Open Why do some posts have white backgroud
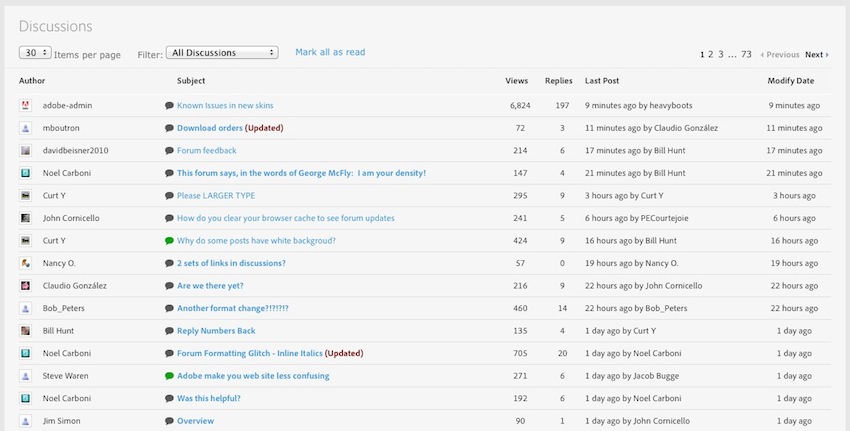Screen dimensions: 850x431 pyautogui.click(x=256, y=241)
